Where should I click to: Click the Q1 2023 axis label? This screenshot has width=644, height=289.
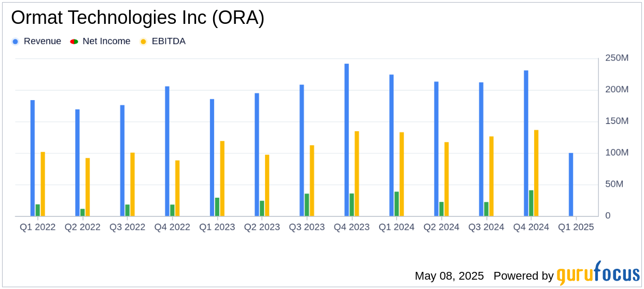[217, 227]
